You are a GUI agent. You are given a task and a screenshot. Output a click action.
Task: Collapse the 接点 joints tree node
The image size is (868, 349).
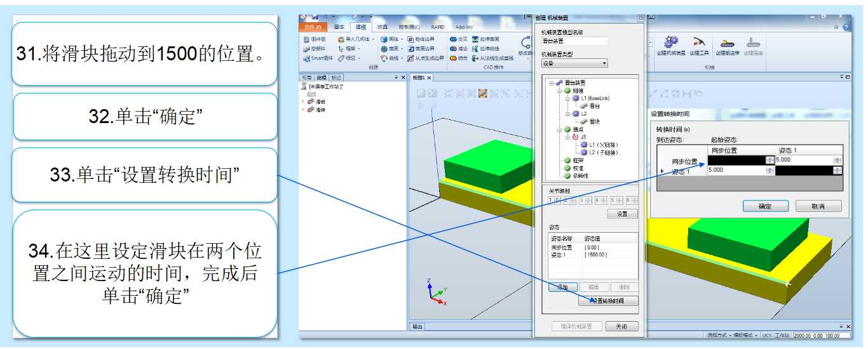tap(560, 129)
